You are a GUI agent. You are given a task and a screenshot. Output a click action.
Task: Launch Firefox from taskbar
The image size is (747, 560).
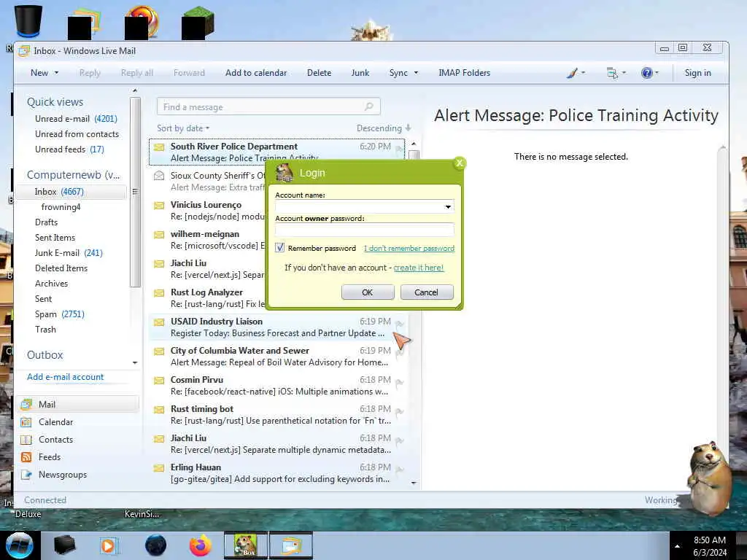(x=201, y=545)
